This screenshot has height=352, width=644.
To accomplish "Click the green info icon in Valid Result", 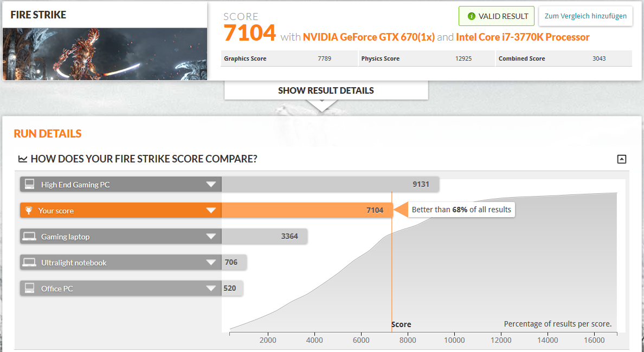I will coord(472,16).
